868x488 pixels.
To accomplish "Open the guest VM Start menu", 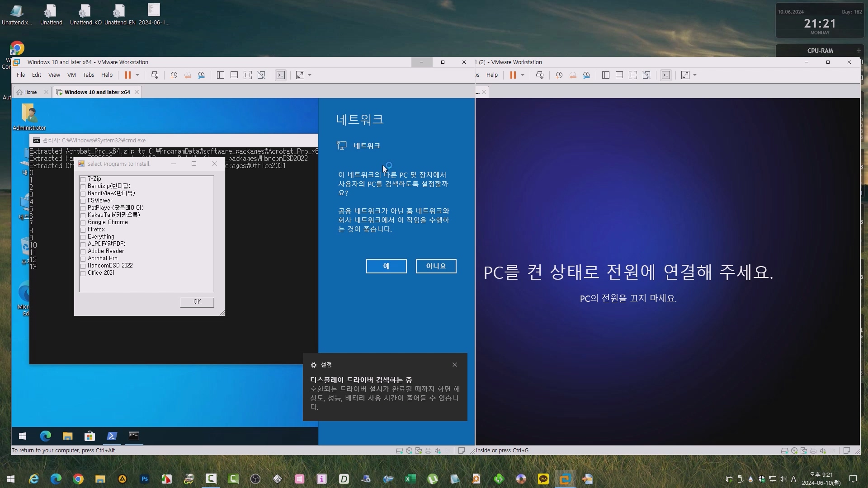I will click(23, 436).
